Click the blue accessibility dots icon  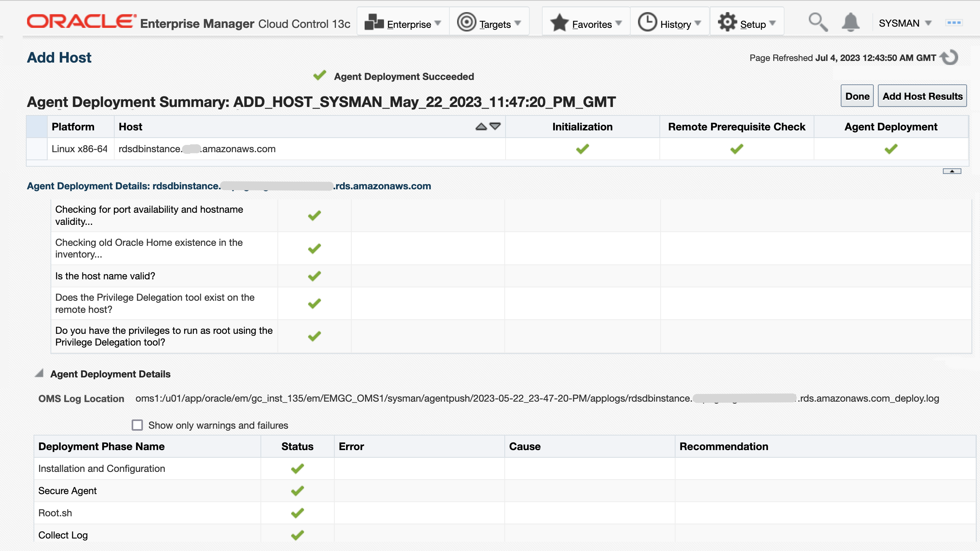pos(954,23)
